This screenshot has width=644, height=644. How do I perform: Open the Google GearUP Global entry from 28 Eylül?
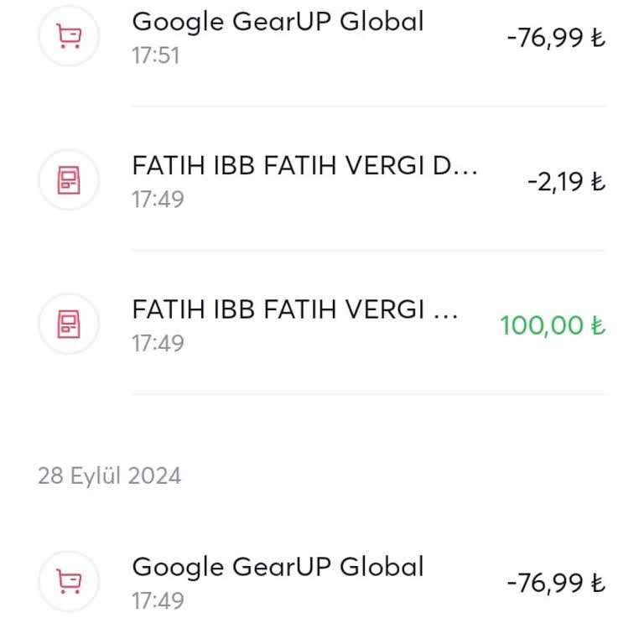(278, 567)
